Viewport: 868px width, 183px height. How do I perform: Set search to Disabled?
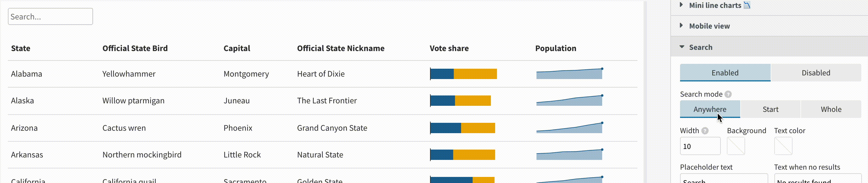point(816,73)
